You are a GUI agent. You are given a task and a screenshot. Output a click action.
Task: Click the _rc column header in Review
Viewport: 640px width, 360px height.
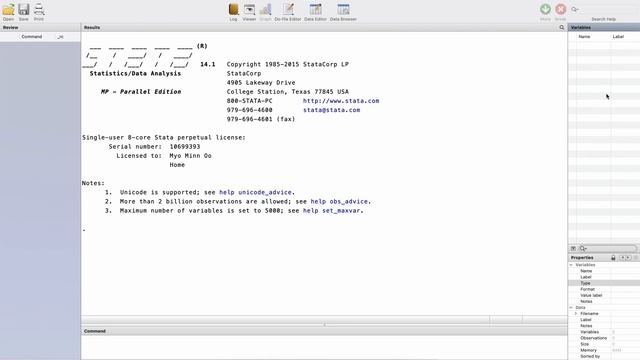(60, 37)
